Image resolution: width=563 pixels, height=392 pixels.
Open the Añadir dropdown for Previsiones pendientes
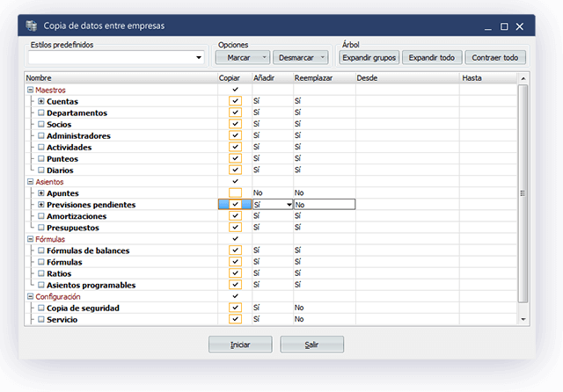[x=288, y=204]
